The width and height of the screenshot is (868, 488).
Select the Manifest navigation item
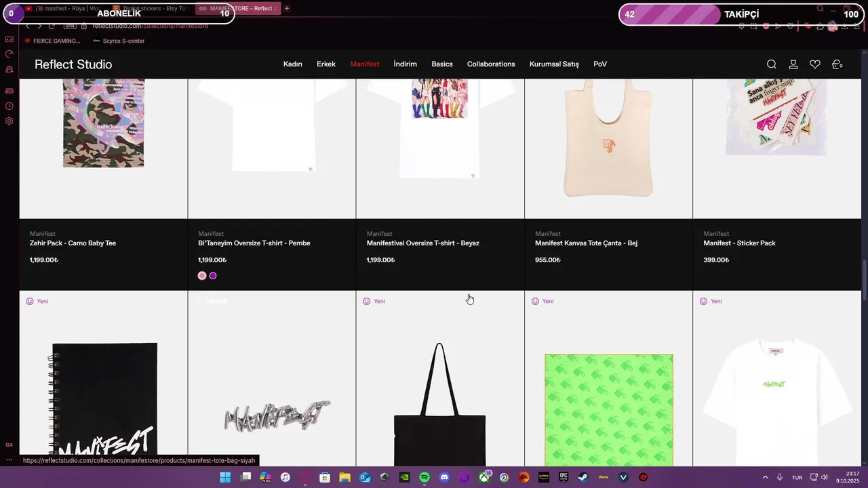tap(365, 64)
